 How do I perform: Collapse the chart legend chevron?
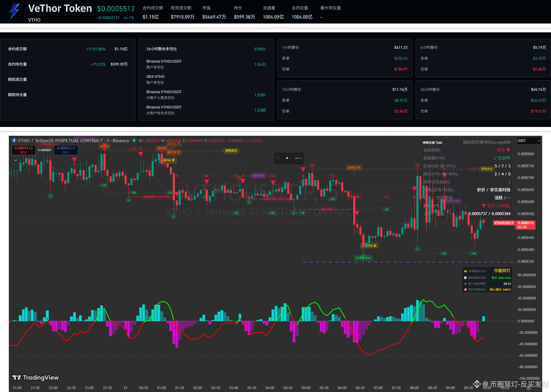(x=16, y=160)
